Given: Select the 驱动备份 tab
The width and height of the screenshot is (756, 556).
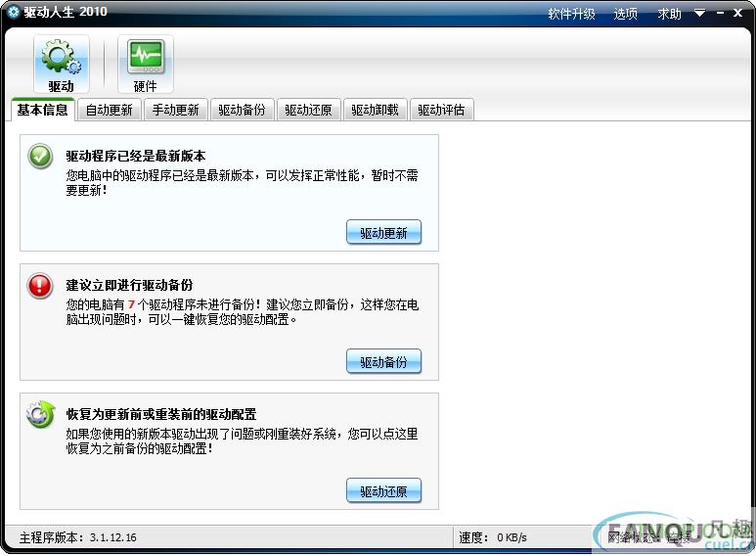Looking at the screenshot, I should coord(242,110).
